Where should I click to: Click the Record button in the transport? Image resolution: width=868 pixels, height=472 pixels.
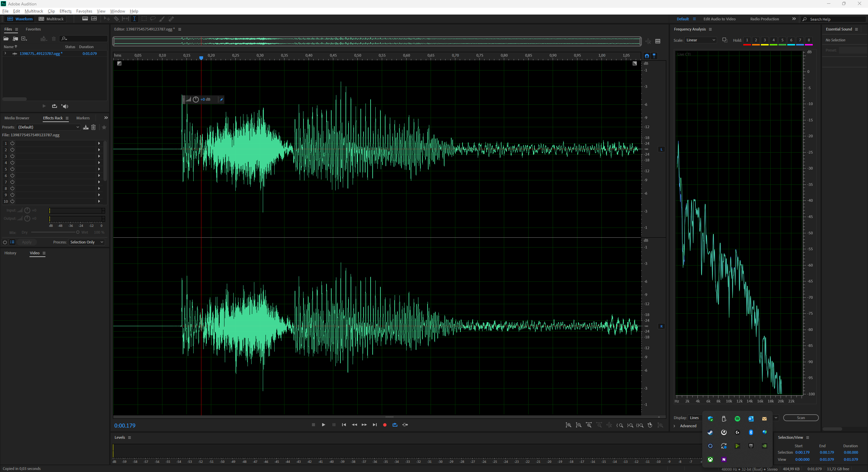pos(384,425)
